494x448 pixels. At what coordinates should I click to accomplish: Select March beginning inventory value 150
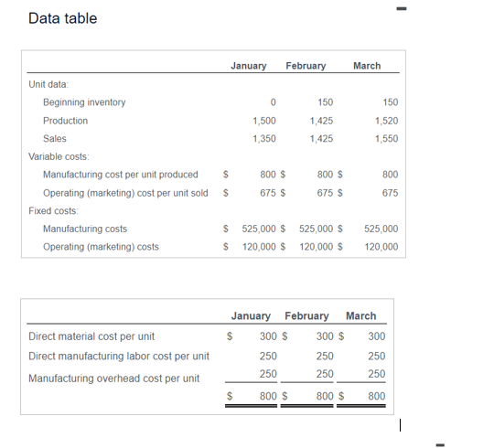(x=391, y=102)
